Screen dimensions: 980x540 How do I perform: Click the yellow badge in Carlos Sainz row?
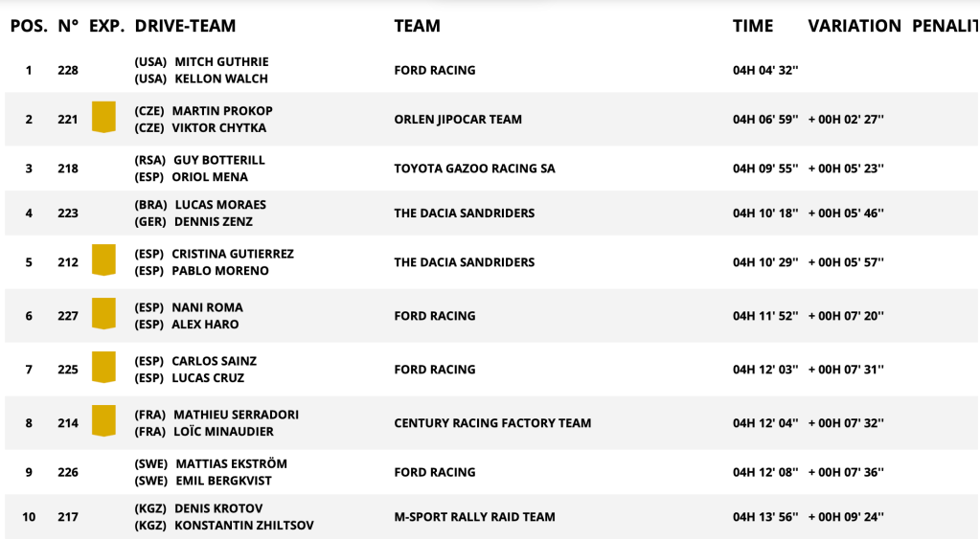103,367
